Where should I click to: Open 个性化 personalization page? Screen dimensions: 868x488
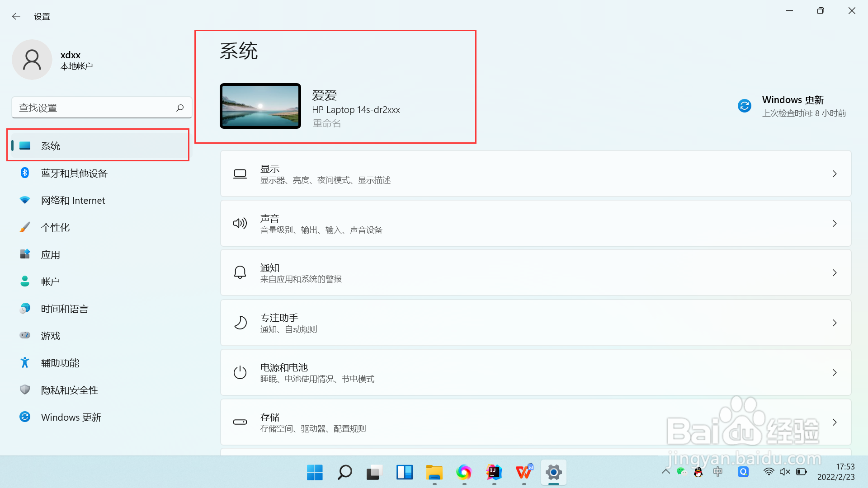click(x=55, y=228)
